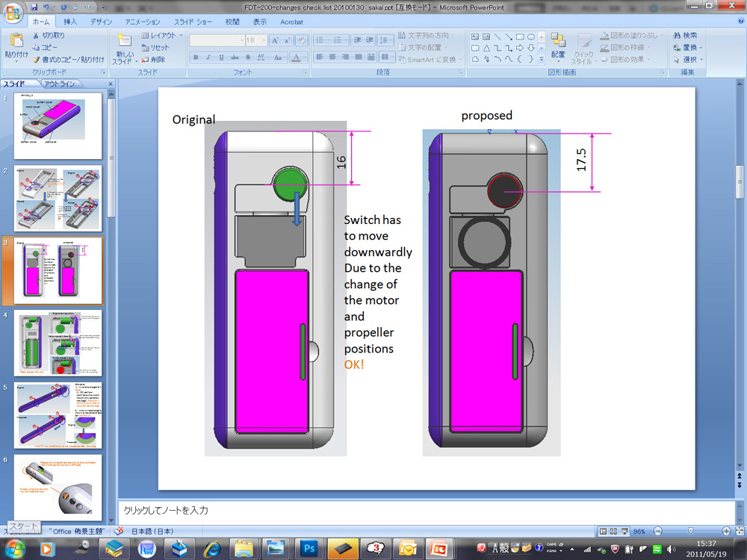Image resolution: width=747 pixels, height=560 pixels.
Task: Click the Office button orb
Action: [x=13, y=13]
